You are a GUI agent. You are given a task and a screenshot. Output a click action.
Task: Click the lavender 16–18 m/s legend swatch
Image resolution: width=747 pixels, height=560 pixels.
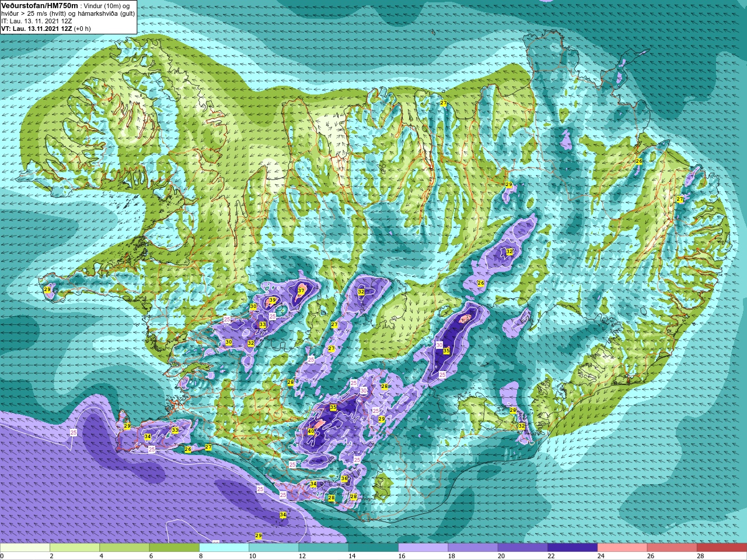(423, 548)
